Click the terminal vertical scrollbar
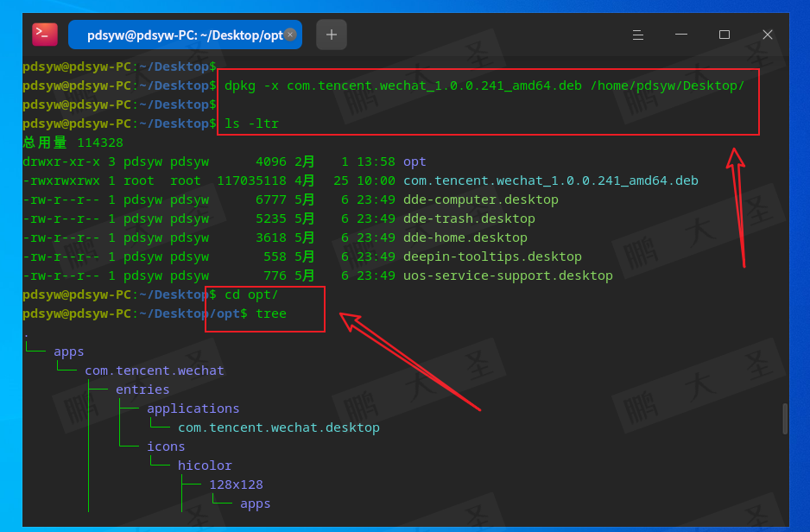 click(785, 418)
